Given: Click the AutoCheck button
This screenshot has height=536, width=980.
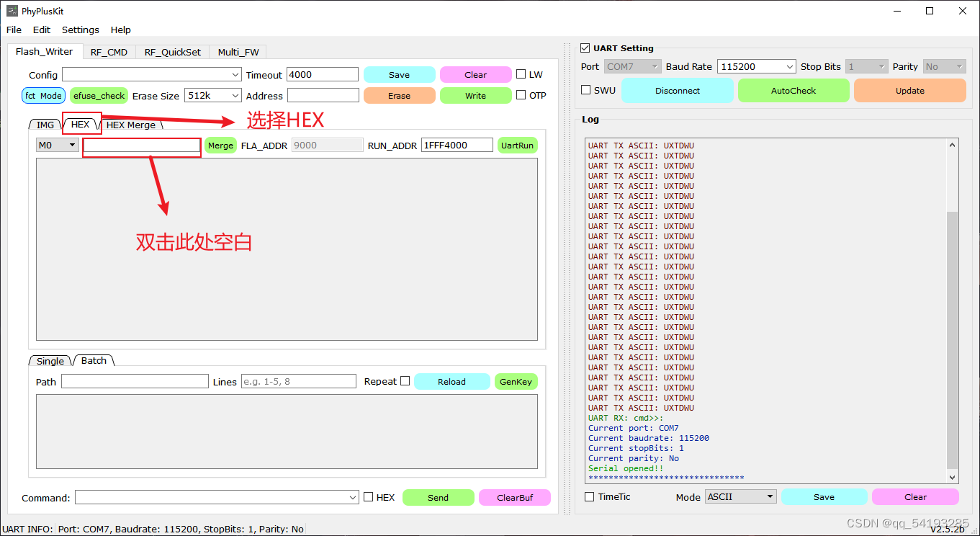Looking at the screenshot, I should [794, 91].
